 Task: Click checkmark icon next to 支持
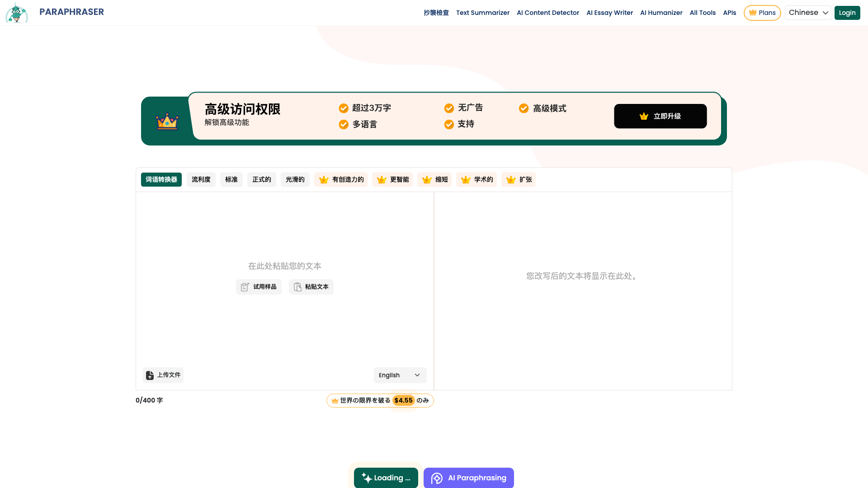point(449,124)
